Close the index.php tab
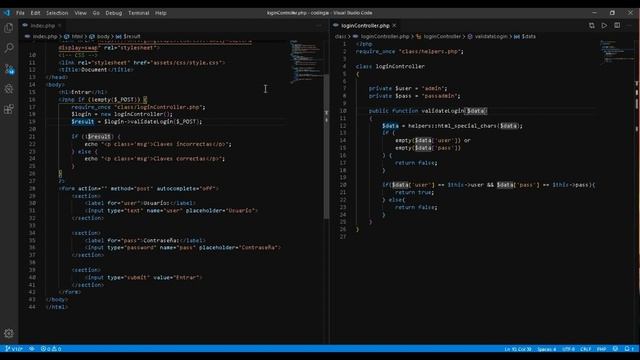The image size is (640, 360). click(60, 25)
